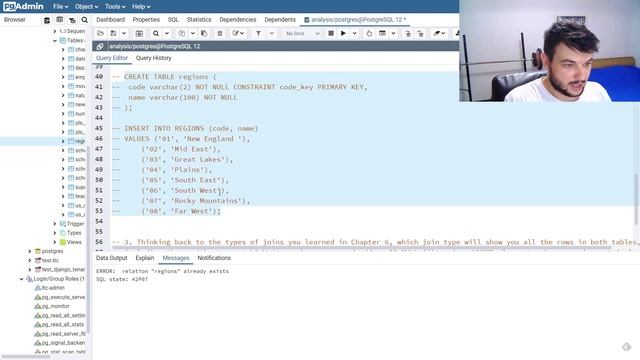Select the Query Editor tab
This screenshot has width=640, height=360.
coord(112,58)
